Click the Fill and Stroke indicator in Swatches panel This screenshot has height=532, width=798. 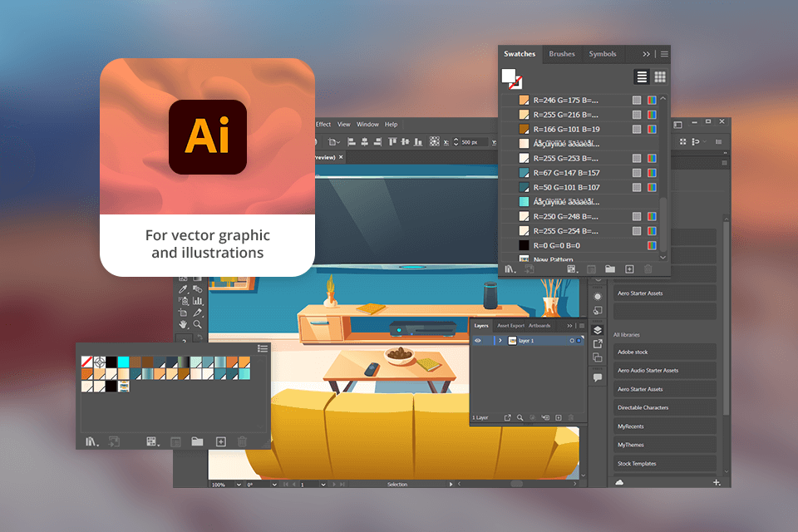click(512, 79)
